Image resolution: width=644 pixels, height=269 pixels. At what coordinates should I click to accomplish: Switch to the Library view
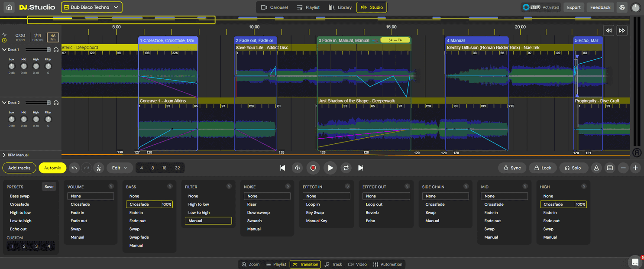pos(340,7)
